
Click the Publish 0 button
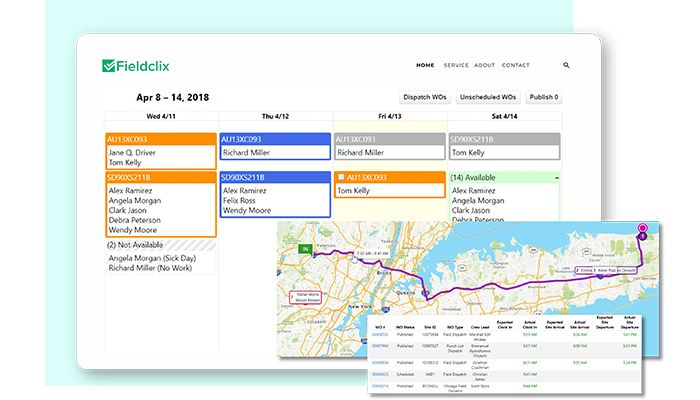tap(544, 97)
